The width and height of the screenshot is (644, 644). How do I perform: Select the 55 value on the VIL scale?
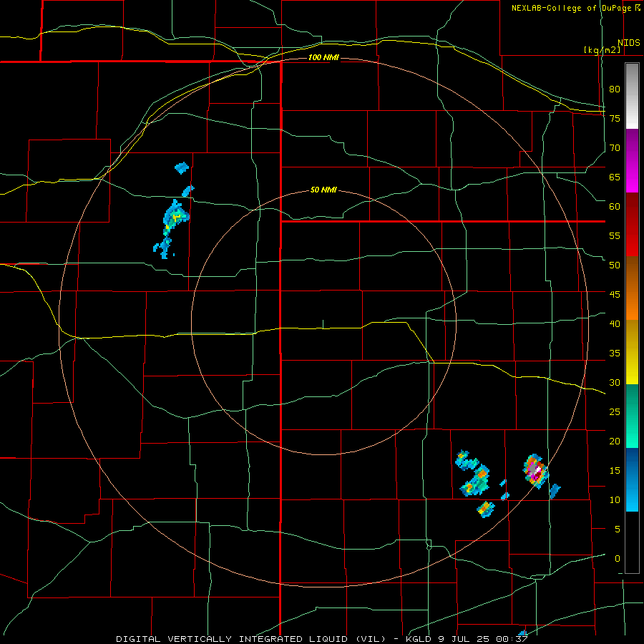[615, 235]
